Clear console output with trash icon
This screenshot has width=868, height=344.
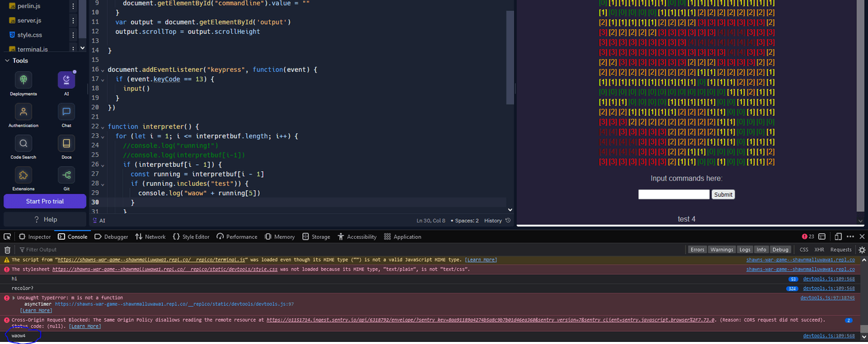pyautogui.click(x=7, y=250)
